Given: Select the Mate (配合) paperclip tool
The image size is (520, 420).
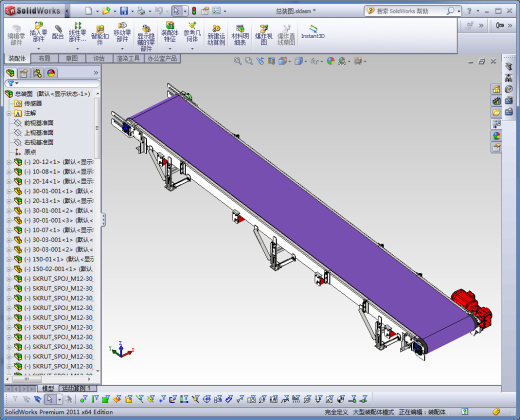Looking at the screenshot, I should click(58, 32).
